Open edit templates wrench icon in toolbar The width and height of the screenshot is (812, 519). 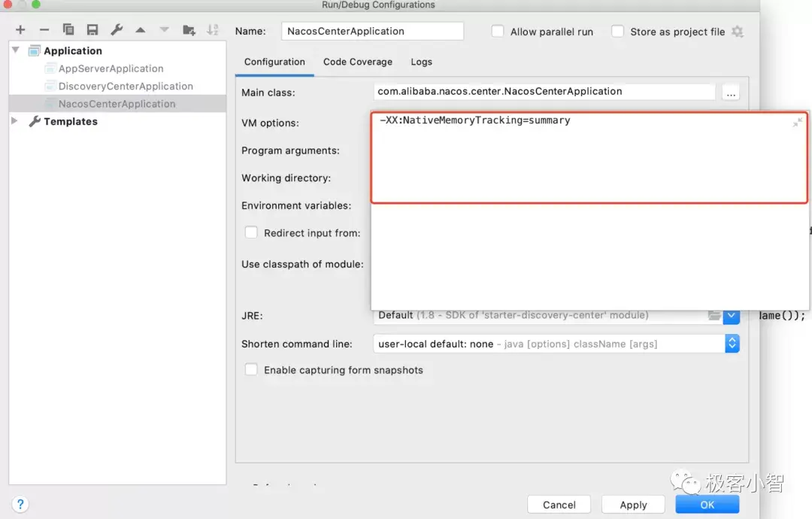pyautogui.click(x=117, y=29)
